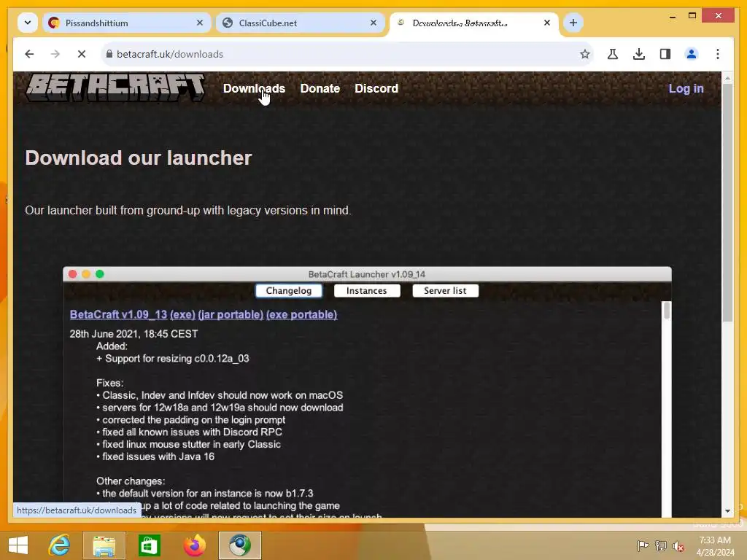Open the taskbar clock showing 7:33 AM
Screen dimensions: 747x560
[715, 545]
